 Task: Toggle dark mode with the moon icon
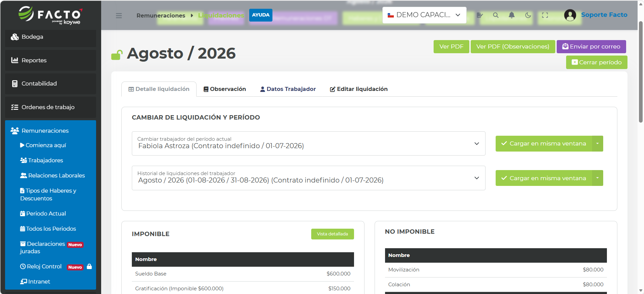pos(528,15)
